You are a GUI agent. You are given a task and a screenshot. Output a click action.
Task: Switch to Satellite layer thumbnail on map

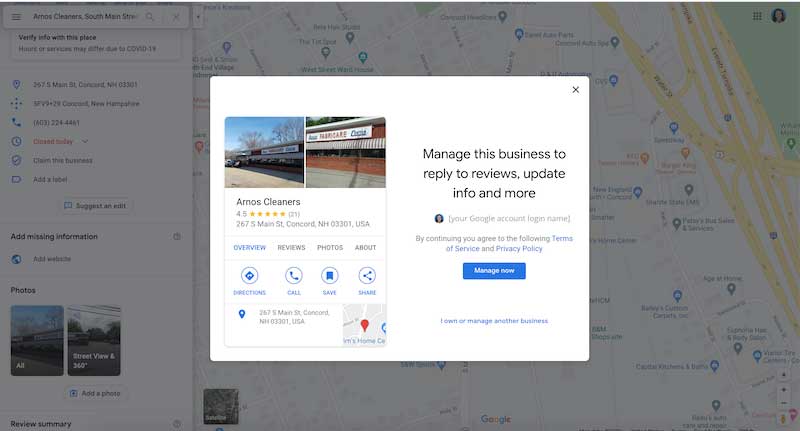coord(221,407)
